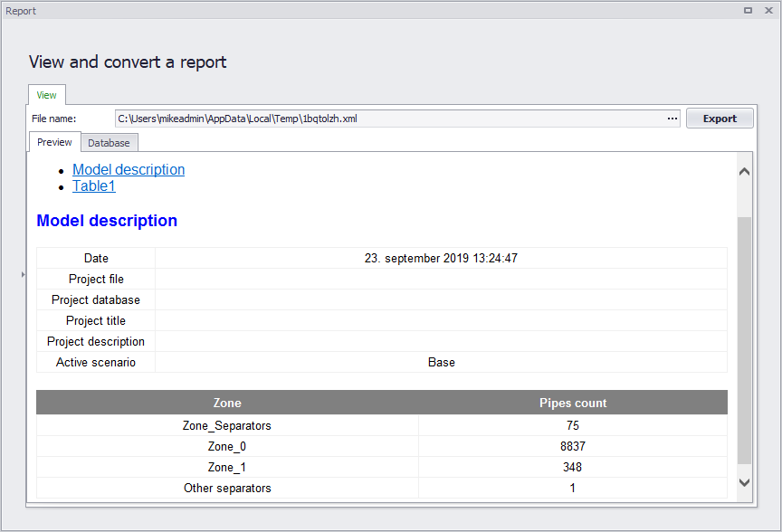Select the date value 23. september 2019 13:24:47
The height and width of the screenshot is (532, 782).
pos(441,258)
